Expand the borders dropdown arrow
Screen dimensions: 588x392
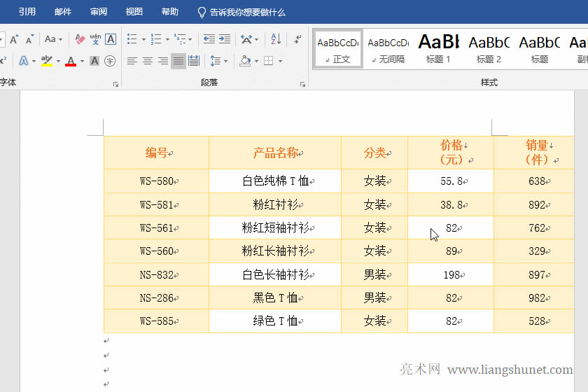point(280,62)
